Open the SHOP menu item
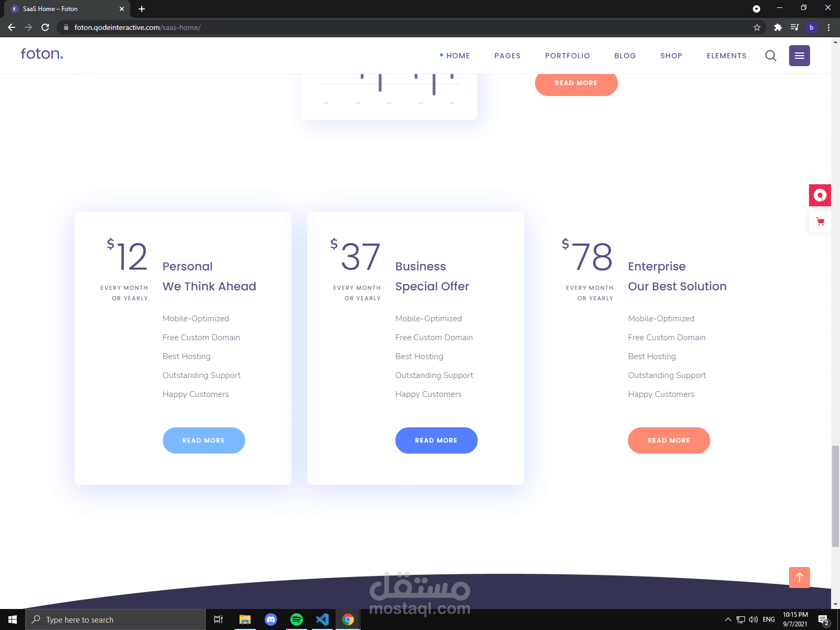Screen dimensions: 840x630 [671, 56]
